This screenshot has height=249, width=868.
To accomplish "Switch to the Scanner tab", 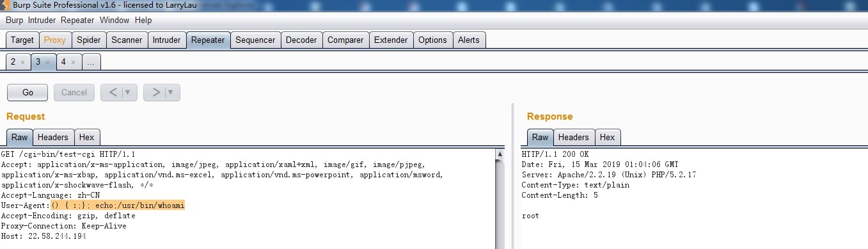I will [127, 40].
